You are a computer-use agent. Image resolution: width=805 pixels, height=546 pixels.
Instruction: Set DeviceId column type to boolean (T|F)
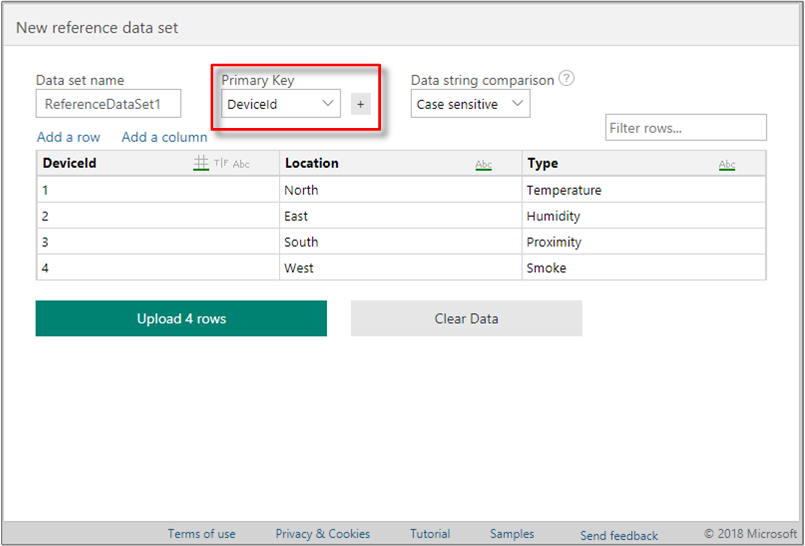(x=220, y=164)
